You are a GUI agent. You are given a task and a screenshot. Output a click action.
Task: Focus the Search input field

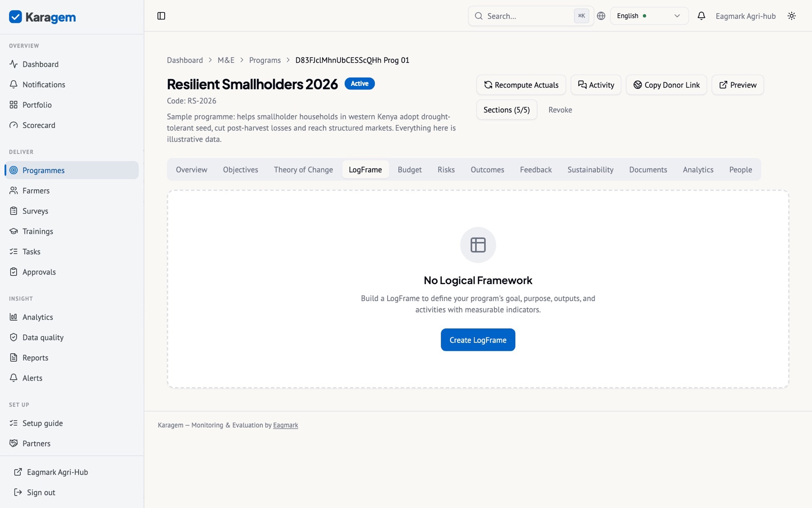(x=531, y=16)
